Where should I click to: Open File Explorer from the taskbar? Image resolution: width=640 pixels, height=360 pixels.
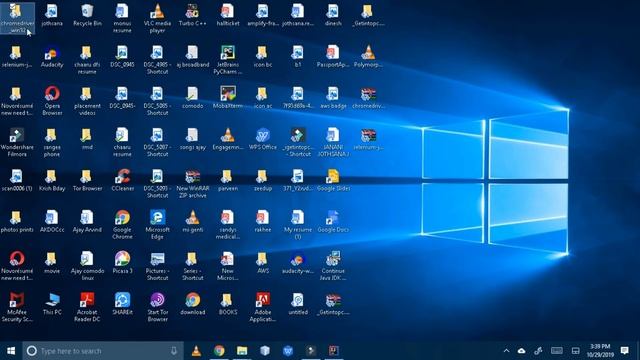click(242, 351)
